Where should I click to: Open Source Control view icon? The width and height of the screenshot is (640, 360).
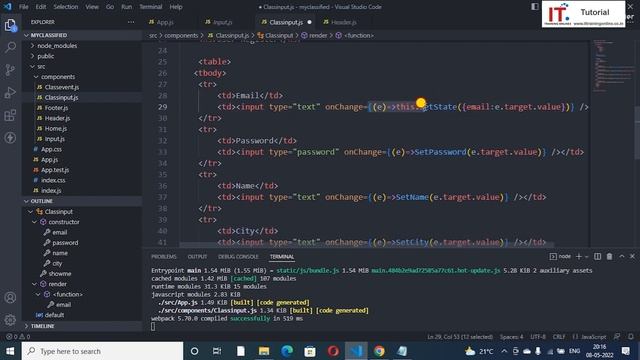click(x=10, y=70)
